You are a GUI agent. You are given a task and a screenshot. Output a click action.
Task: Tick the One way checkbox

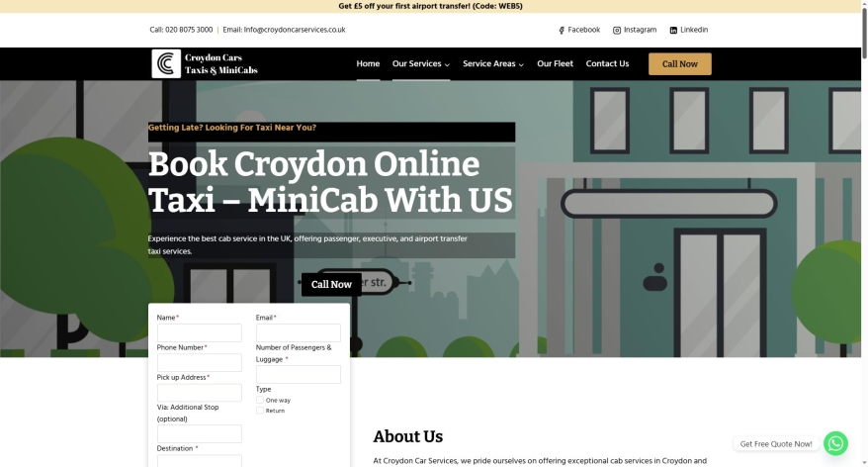[x=260, y=400]
